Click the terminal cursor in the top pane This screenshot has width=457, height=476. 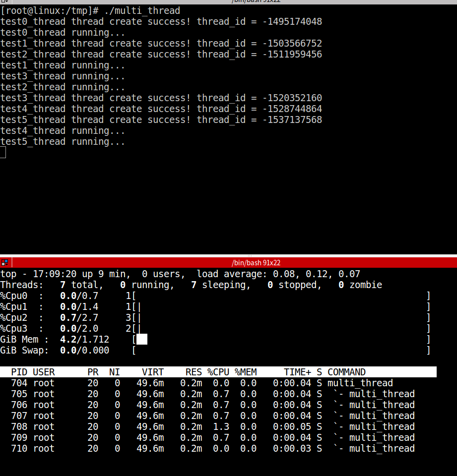(x=3, y=153)
